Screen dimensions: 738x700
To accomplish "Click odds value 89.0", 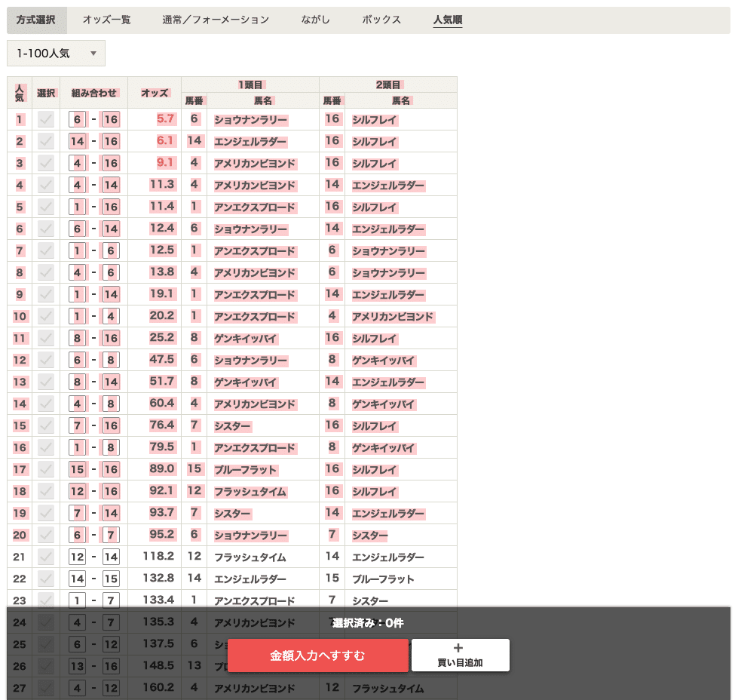I will (162, 468).
